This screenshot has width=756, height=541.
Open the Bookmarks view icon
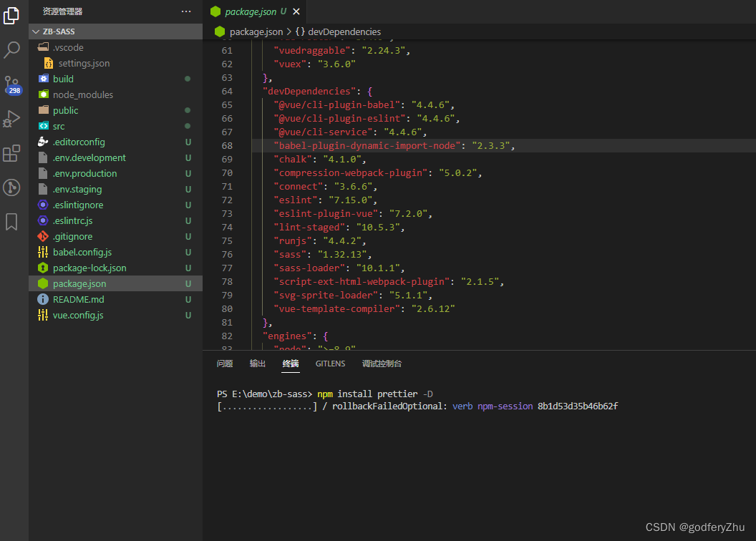pos(11,222)
